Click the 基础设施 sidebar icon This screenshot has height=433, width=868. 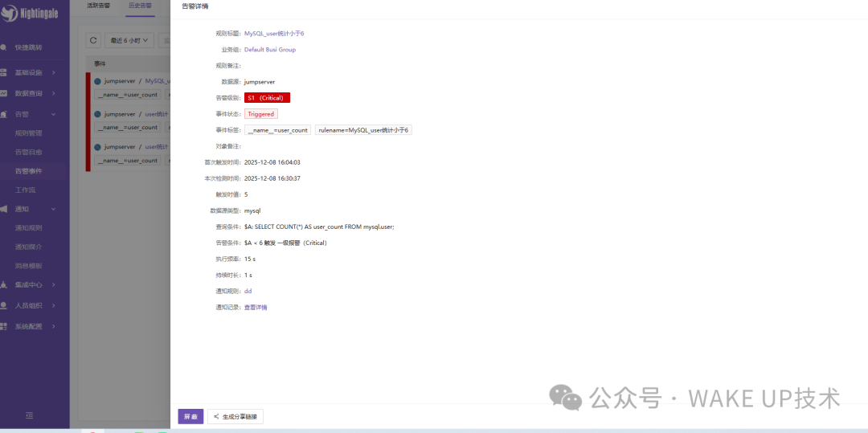(3, 72)
